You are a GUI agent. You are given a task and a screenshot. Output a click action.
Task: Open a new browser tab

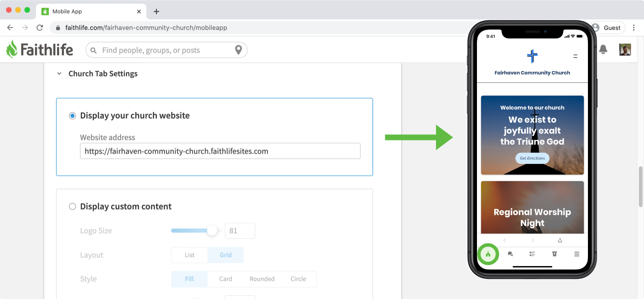tap(156, 11)
